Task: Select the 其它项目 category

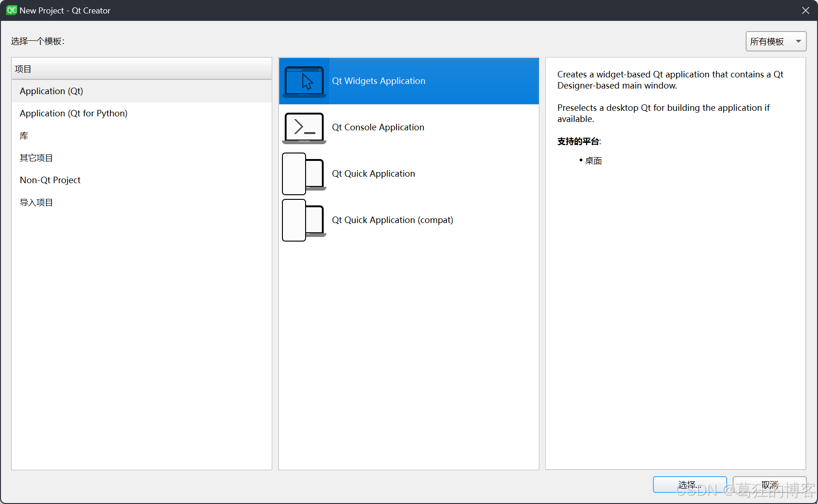Action: (141, 158)
